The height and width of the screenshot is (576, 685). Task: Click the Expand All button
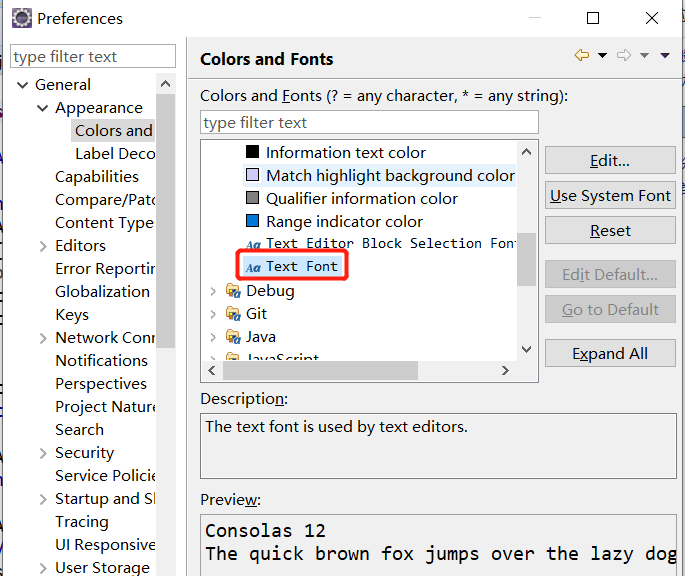[x=610, y=354]
